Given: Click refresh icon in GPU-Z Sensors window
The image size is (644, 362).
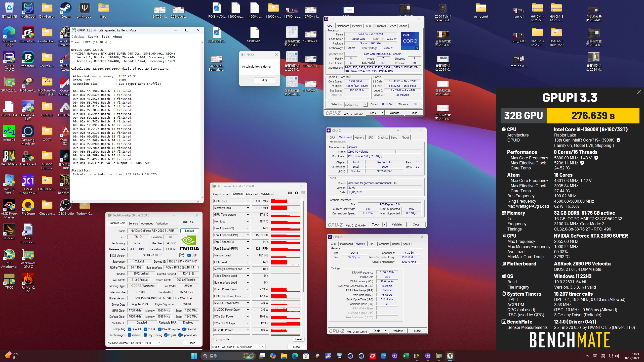Looking at the screenshot, I should (297, 193).
